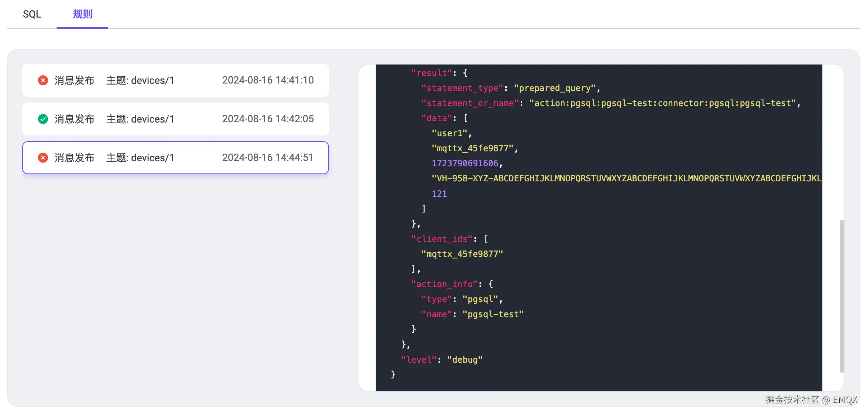Open the 14:42:05 消息发布 event row
Image resolution: width=868 pixels, height=415 pixels.
coord(175,119)
